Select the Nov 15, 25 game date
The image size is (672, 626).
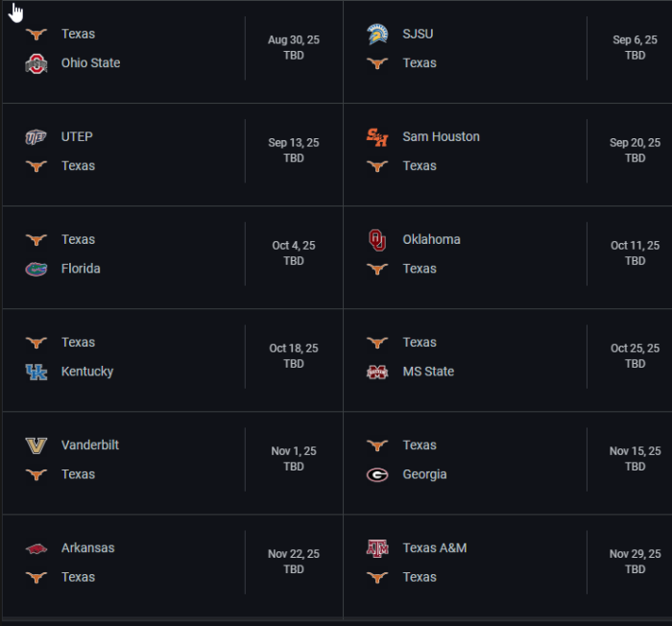tap(636, 451)
